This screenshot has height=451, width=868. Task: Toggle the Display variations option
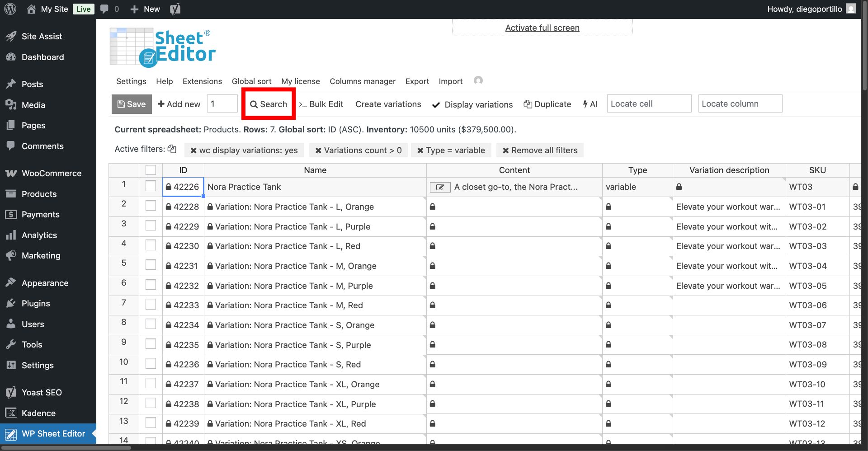click(x=472, y=104)
